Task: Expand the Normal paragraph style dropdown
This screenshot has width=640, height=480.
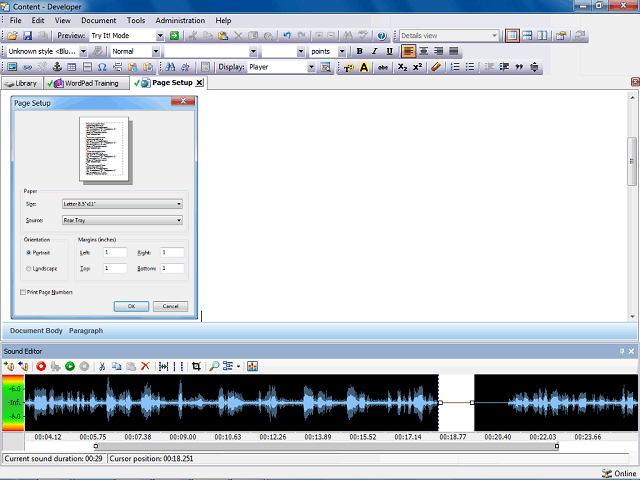Action: point(156,51)
